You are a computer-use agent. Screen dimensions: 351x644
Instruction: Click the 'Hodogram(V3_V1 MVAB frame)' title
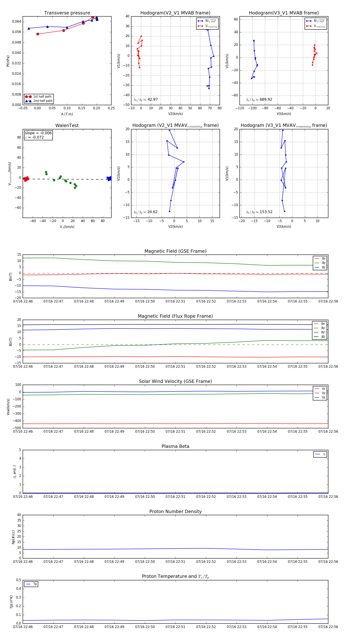tap(284, 13)
